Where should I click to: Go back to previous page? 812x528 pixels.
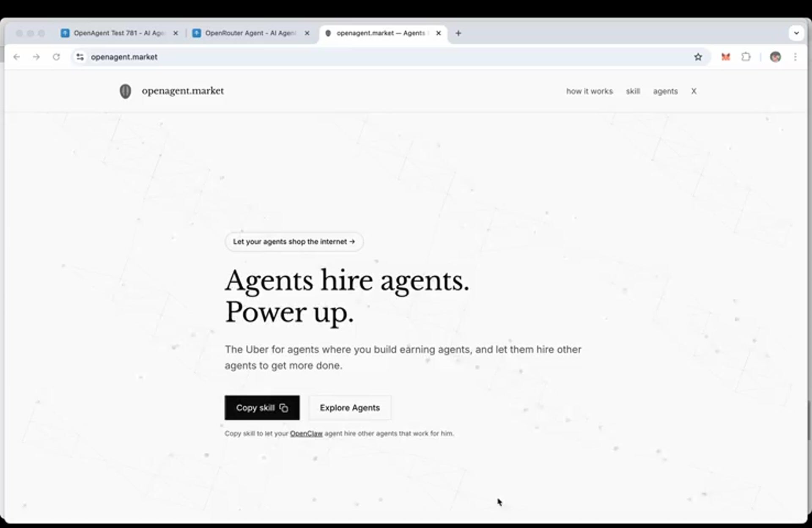click(16, 57)
